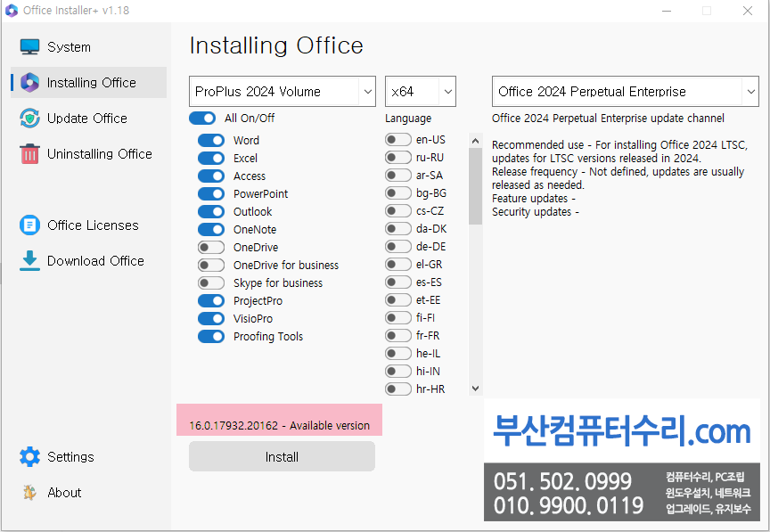Switch to Download Office page

[95, 261]
